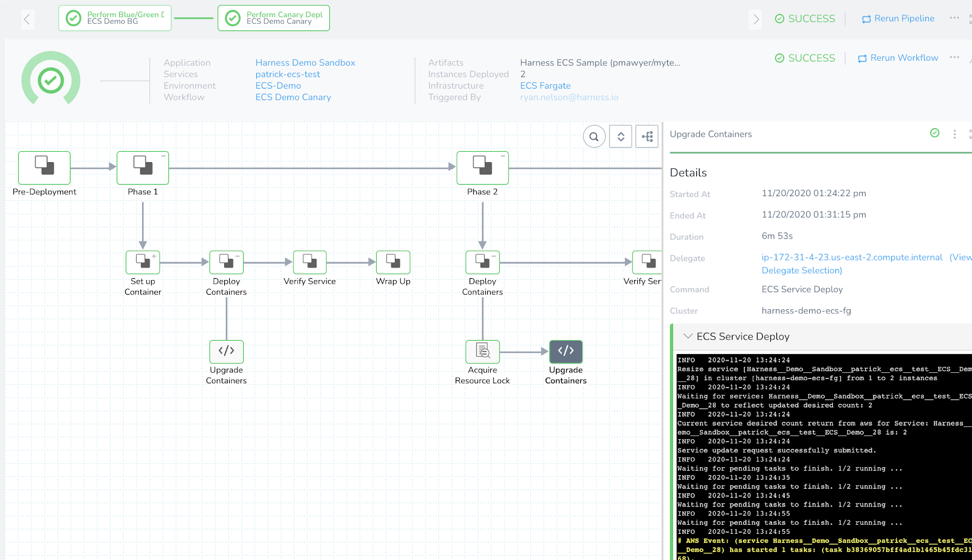Collapse the Phase 2 node
This screenshot has width=972, height=560.
click(x=503, y=156)
